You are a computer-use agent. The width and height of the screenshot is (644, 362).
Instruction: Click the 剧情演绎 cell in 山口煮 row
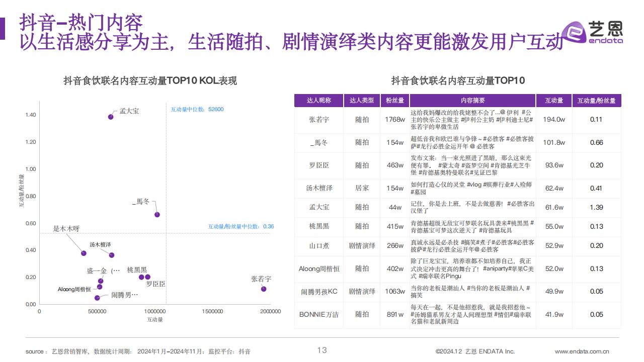[362, 246]
